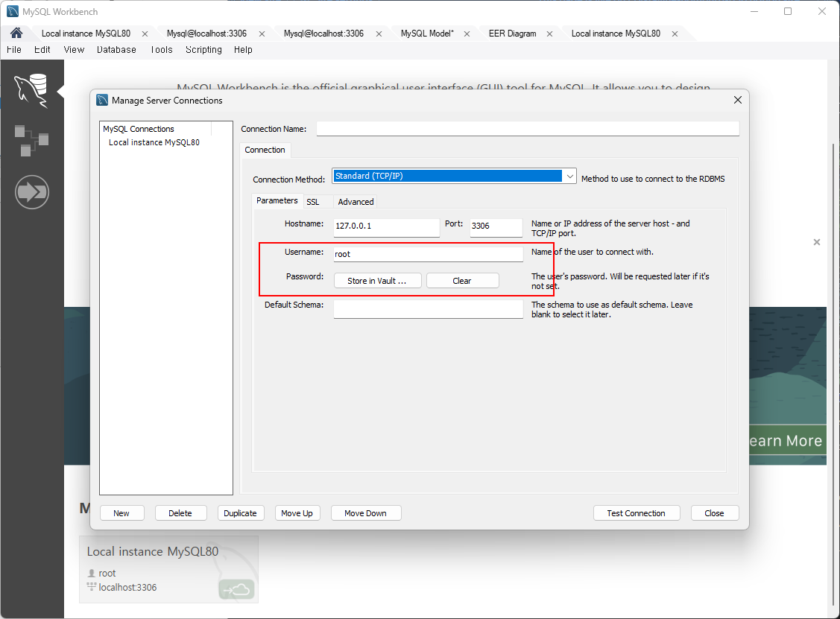The height and width of the screenshot is (619, 840).
Task: Switch to the MySQL Model* tab
Action: pyautogui.click(x=427, y=34)
